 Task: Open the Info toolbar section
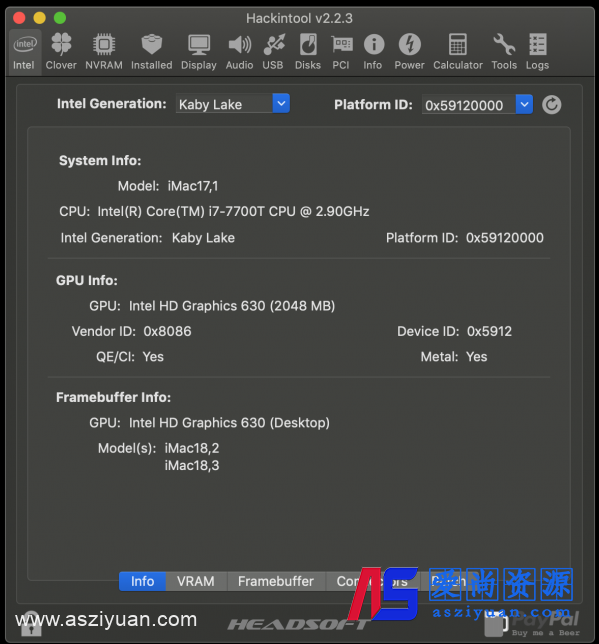373,53
